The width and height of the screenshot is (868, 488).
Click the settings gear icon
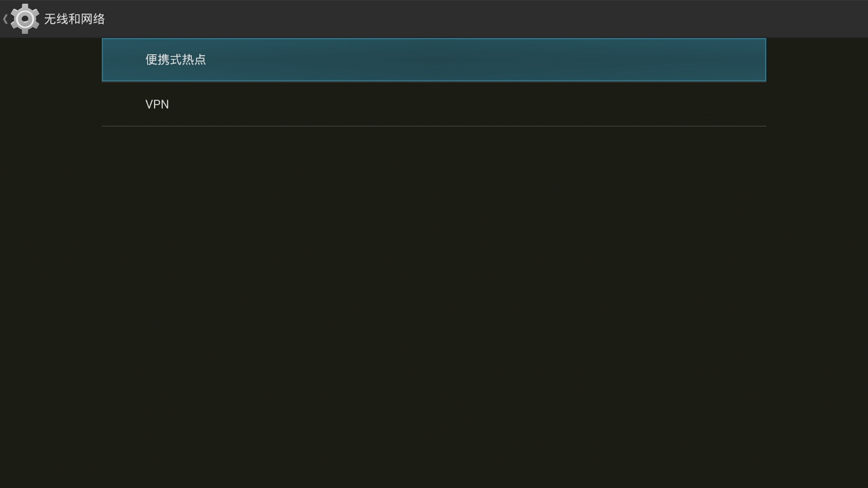click(25, 19)
